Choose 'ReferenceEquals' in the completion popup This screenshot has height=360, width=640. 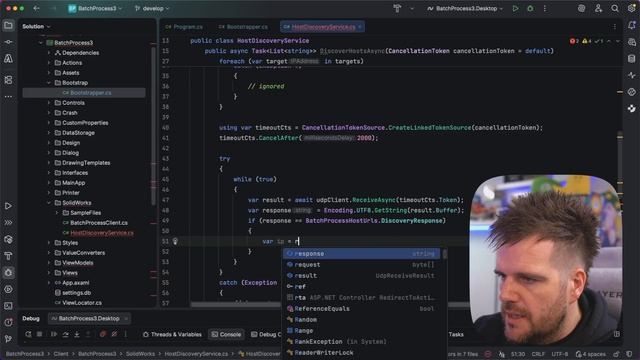[362, 309]
